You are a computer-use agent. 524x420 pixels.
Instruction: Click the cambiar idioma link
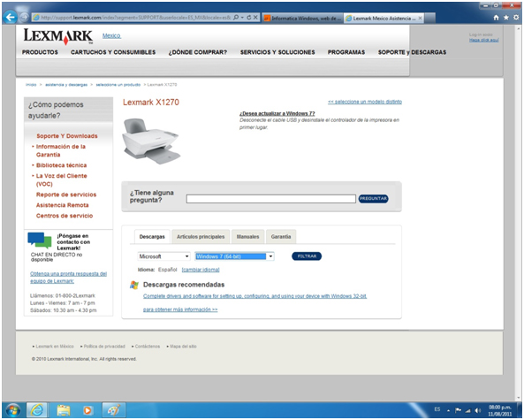click(201, 270)
